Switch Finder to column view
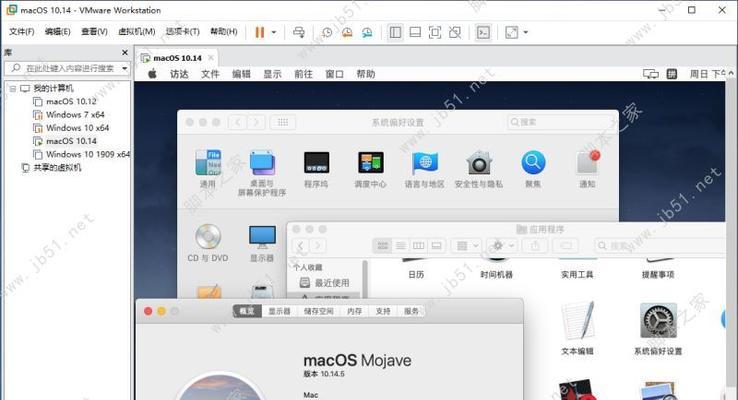This screenshot has width=738, height=400. point(418,246)
